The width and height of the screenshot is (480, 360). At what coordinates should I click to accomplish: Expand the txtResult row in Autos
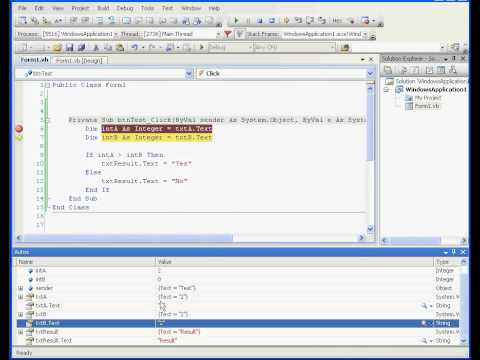(x=21, y=332)
